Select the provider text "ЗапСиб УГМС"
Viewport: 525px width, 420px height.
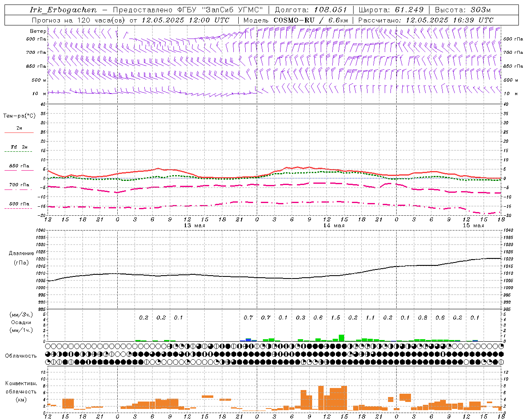pos(232,10)
